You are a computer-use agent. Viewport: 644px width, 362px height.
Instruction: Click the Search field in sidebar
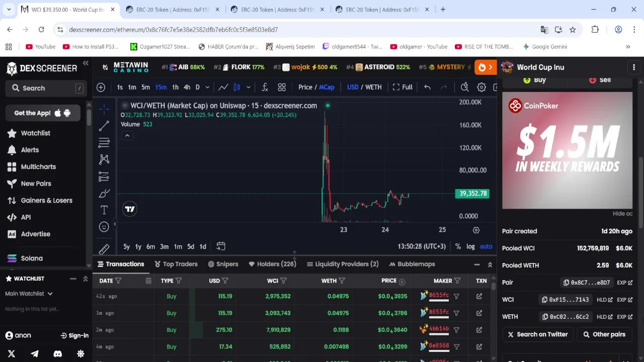click(45, 88)
